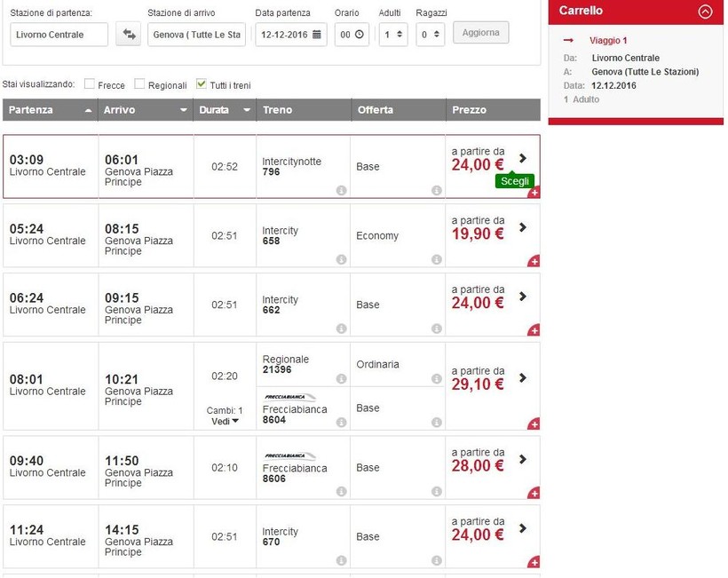Click info icon beside Economy offer

coord(437,259)
